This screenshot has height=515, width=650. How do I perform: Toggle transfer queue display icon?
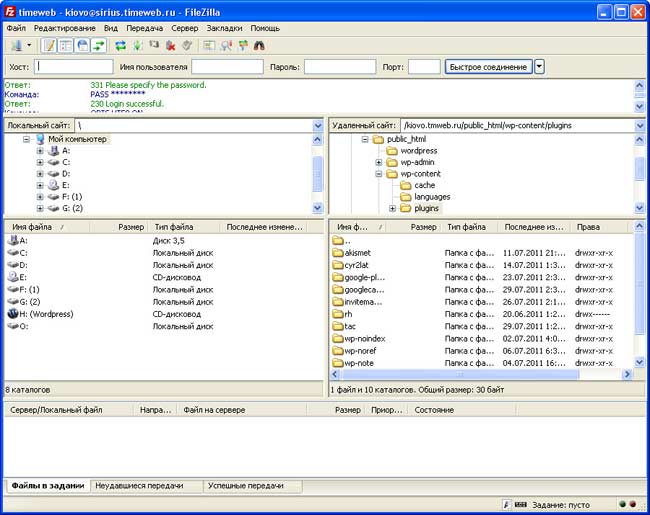click(x=98, y=45)
